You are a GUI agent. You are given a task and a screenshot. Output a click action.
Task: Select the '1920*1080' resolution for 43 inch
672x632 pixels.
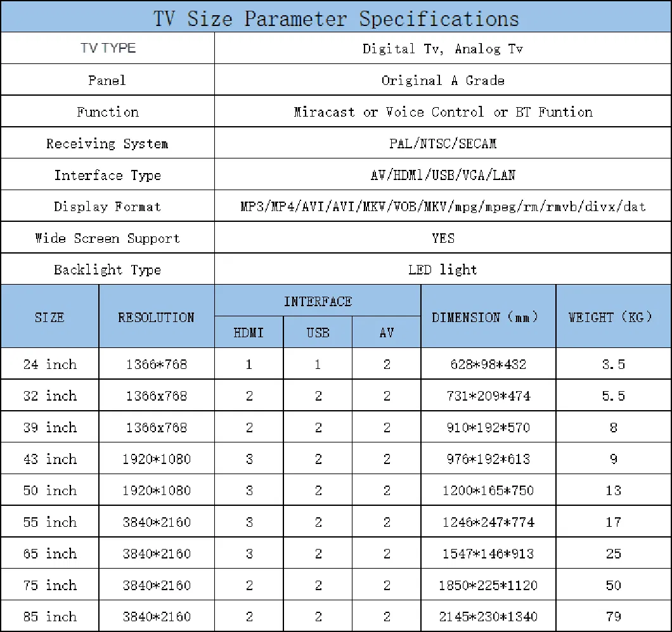(156, 459)
